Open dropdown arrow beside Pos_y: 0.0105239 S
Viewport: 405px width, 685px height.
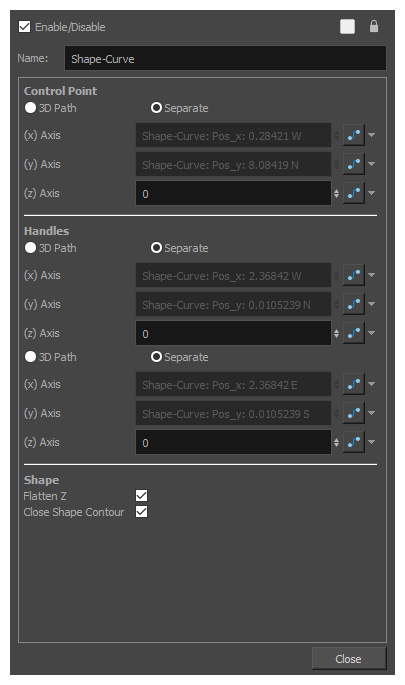pos(372,413)
